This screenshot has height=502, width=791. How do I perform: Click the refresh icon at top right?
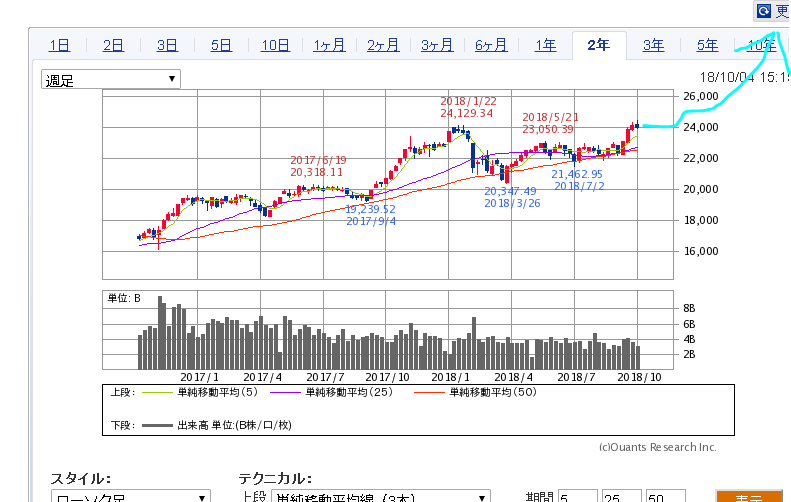763,11
